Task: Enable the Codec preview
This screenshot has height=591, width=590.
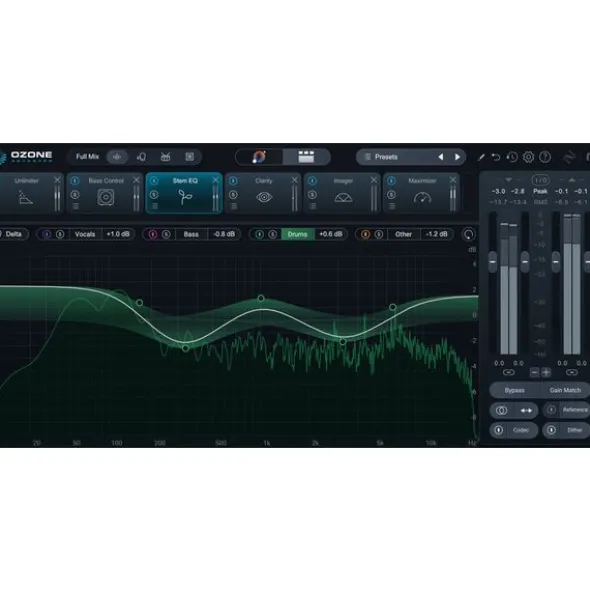Action: pyautogui.click(x=498, y=430)
